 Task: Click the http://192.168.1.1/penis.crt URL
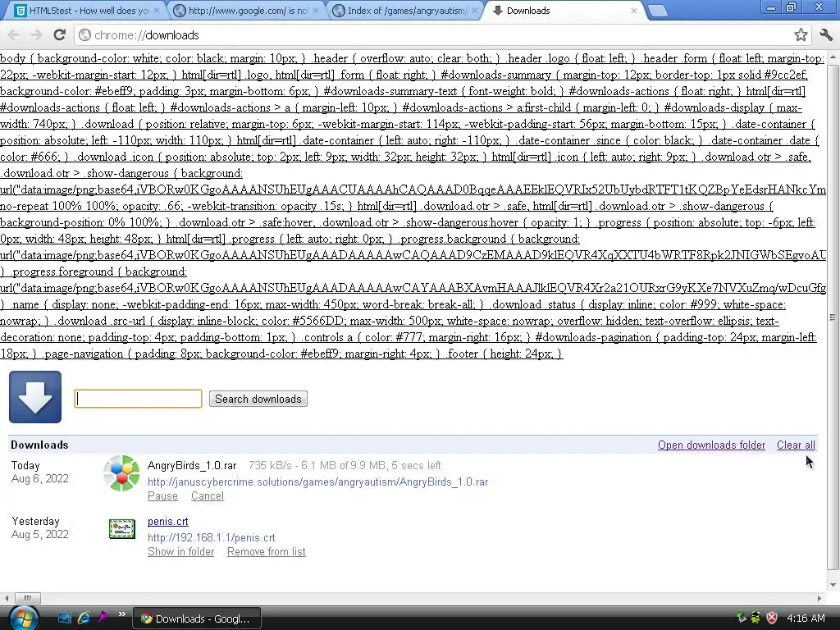[x=211, y=538]
